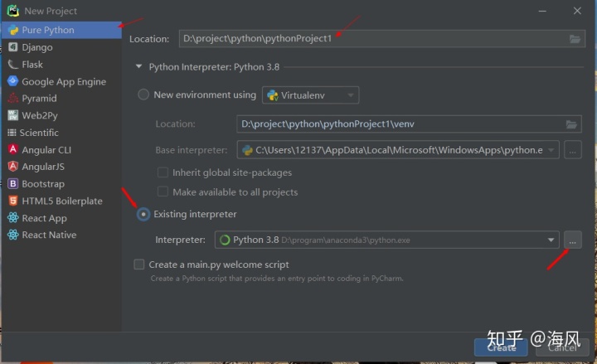Click the React App atom icon
Viewport: 597px width, 364px height.
click(x=13, y=218)
